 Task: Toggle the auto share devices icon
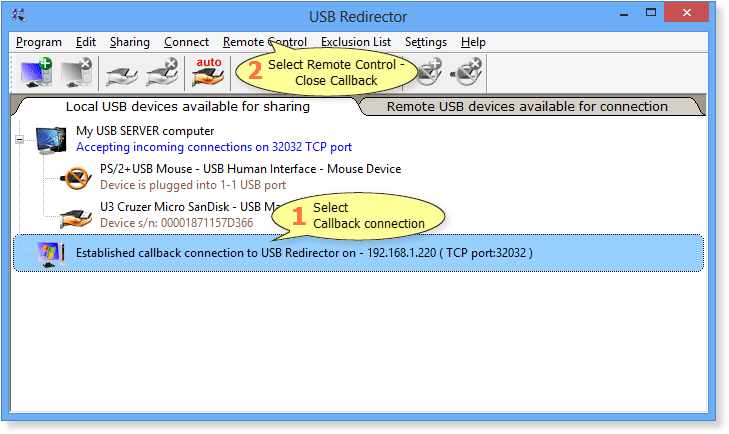[x=208, y=73]
